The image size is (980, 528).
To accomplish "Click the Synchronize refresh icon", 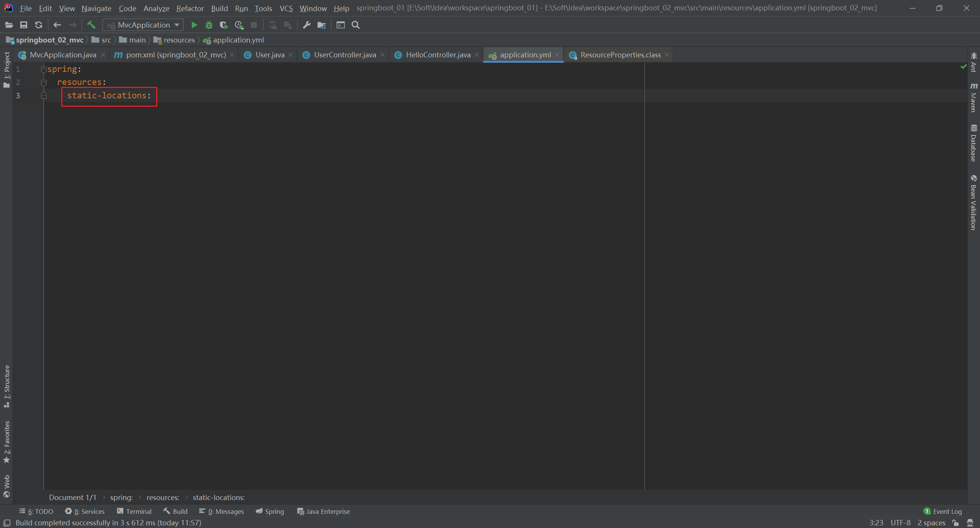I will point(39,25).
